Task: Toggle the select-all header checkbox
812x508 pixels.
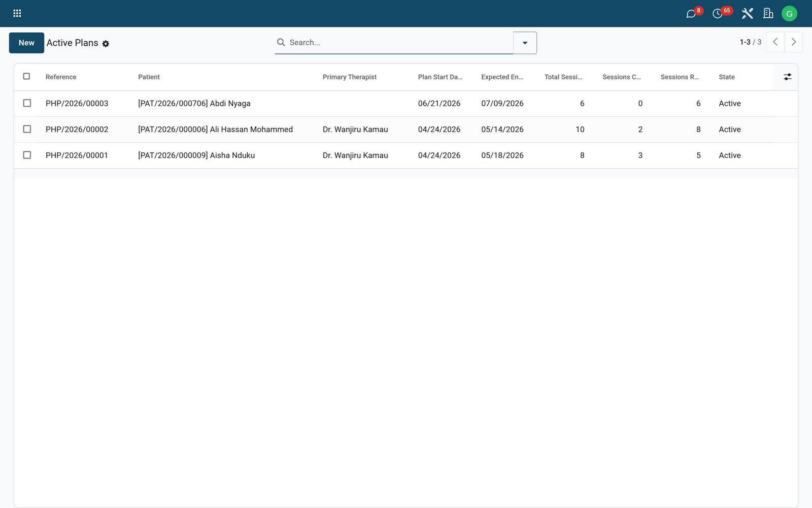Action: point(27,76)
